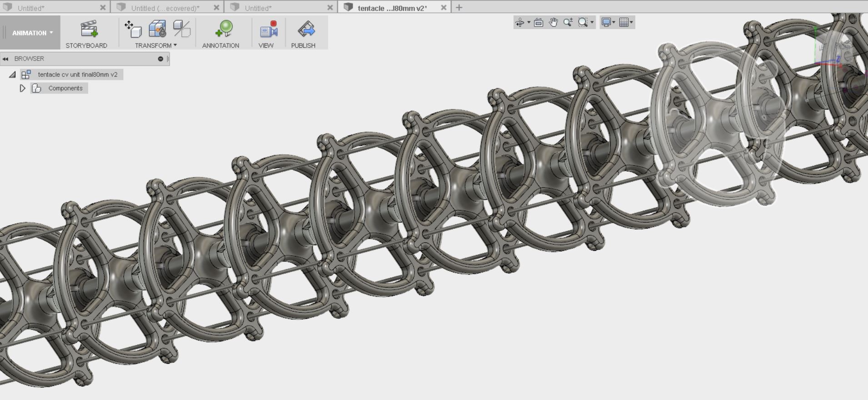Click the Auto Explode components icon
868x400 pixels.
(x=157, y=29)
